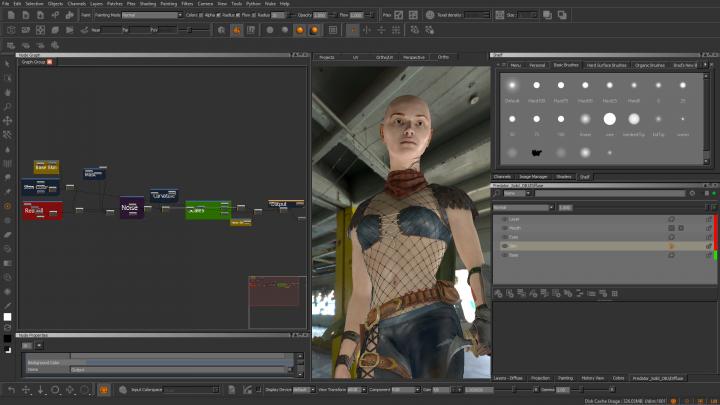Toggle visibility of the Eyes layer
Viewport: 720px width, 405px height.
click(x=504, y=236)
